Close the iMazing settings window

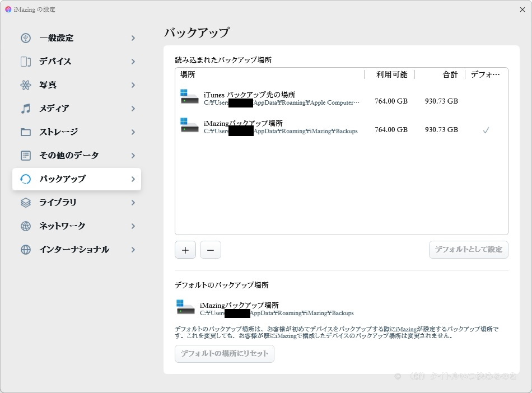[522, 10]
